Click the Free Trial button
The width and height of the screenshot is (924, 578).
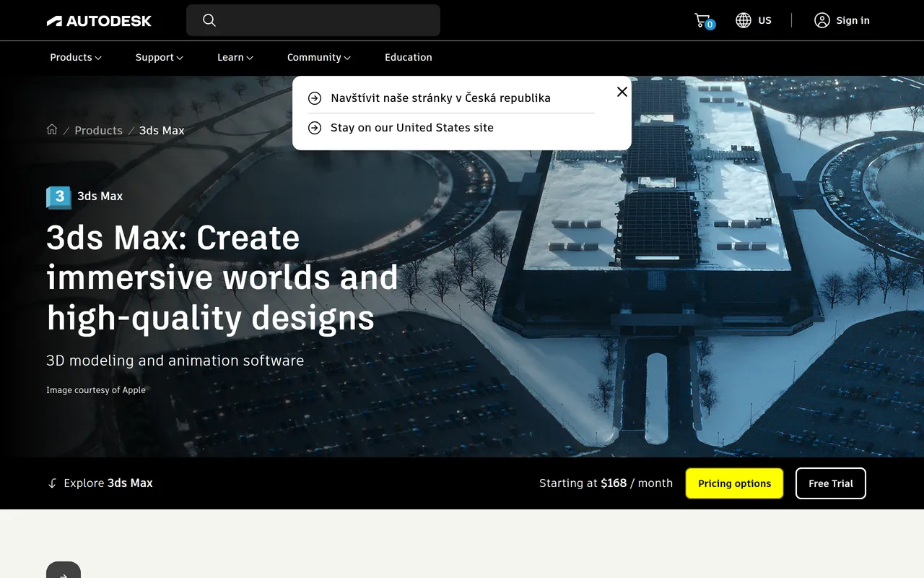pyautogui.click(x=831, y=483)
